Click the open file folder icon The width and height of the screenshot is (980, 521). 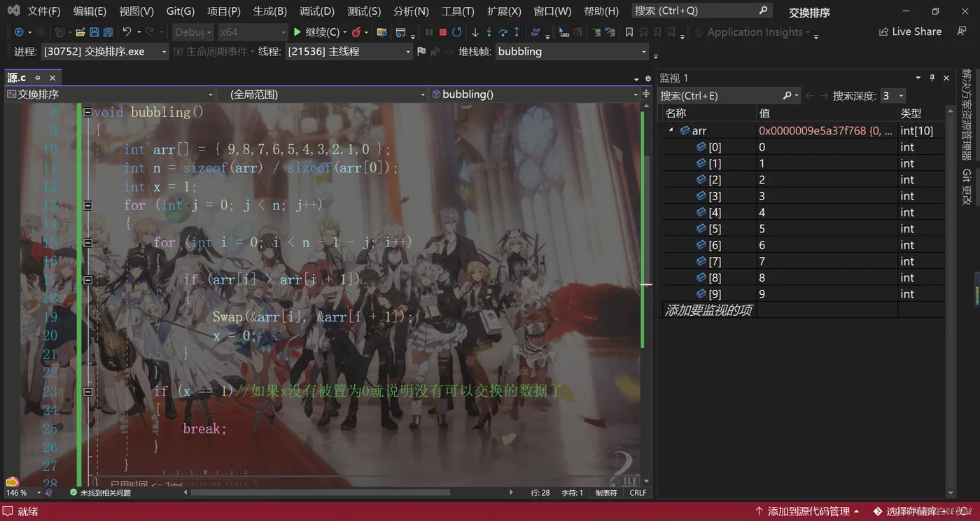point(80,32)
